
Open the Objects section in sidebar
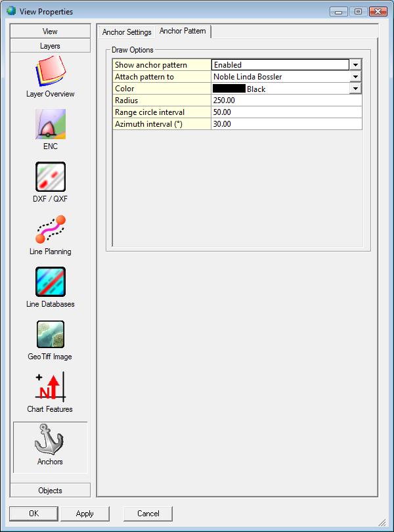pyautogui.click(x=50, y=490)
